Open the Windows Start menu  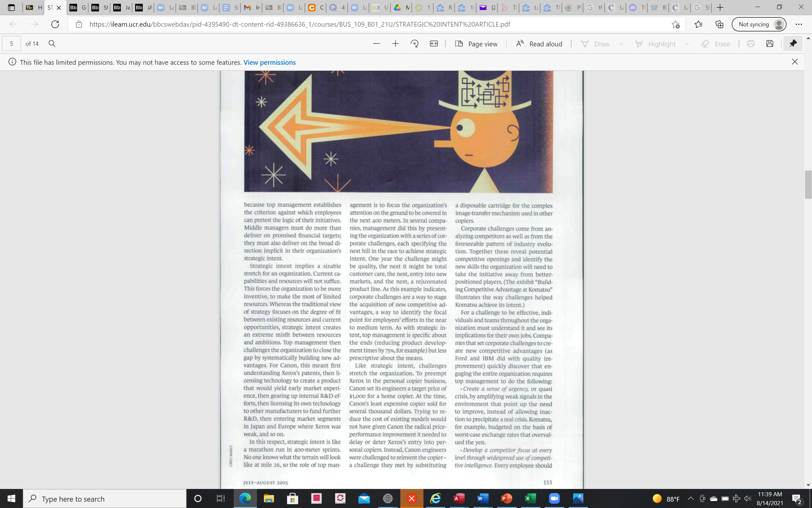tap(11, 498)
